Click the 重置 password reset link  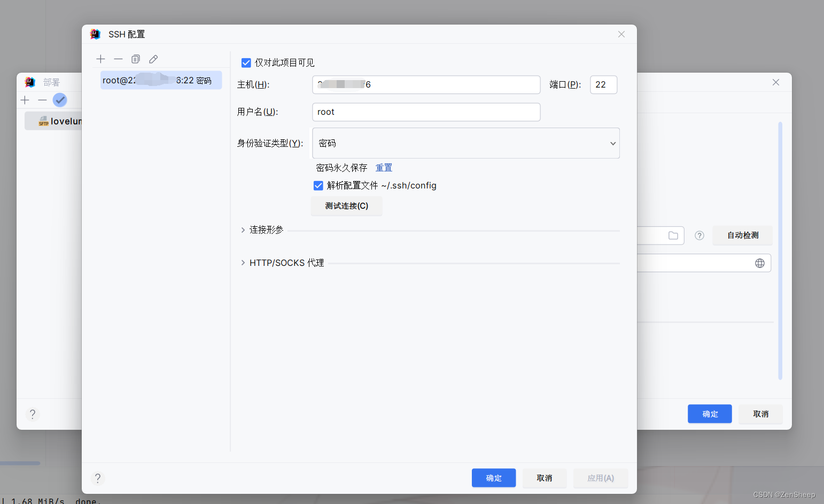pyautogui.click(x=384, y=168)
